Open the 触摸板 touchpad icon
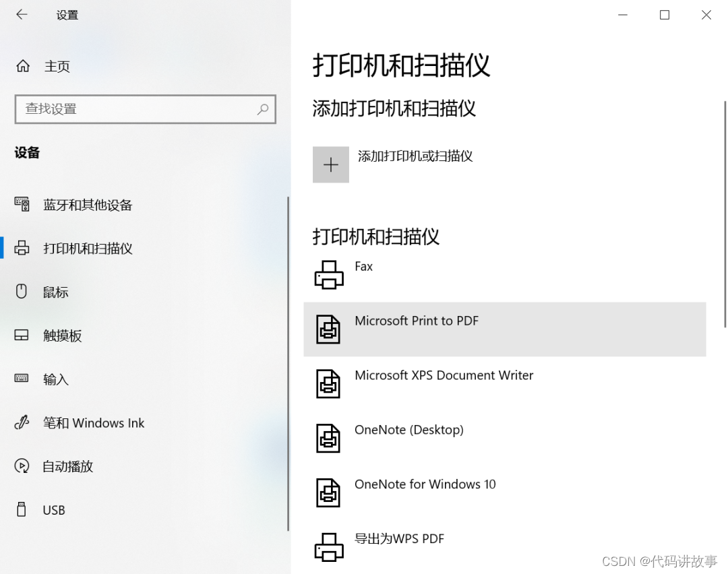Screen dimensions: 728x574 point(22,335)
